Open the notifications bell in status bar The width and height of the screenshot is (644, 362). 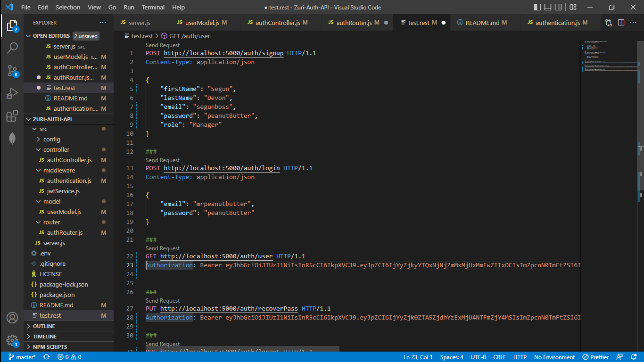click(634, 357)
